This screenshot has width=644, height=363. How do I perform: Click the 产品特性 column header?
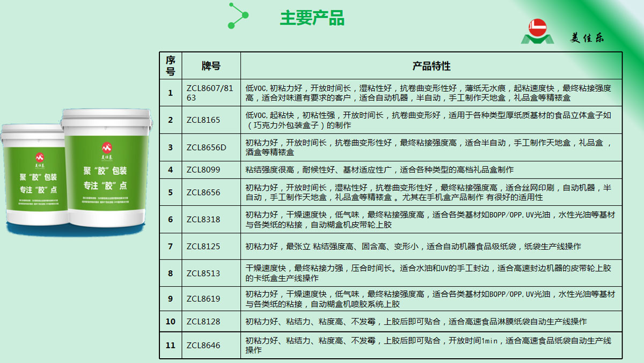(x=431, y=66)
